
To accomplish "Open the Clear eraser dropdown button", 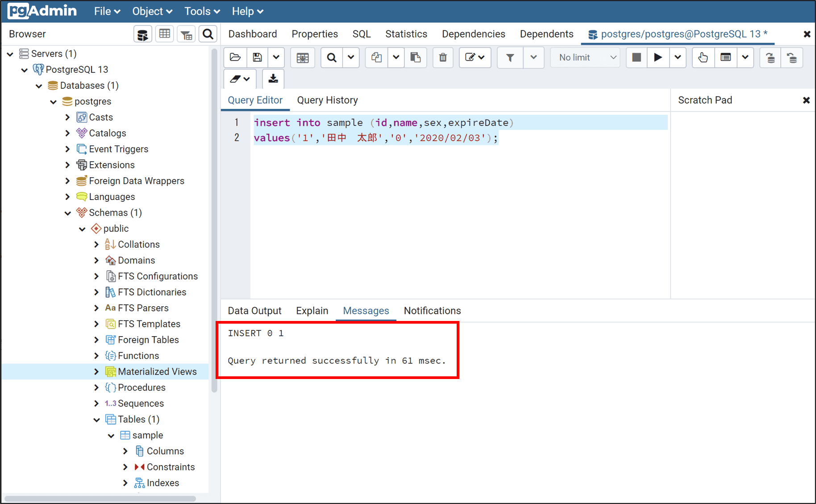I will coord(240,79).
